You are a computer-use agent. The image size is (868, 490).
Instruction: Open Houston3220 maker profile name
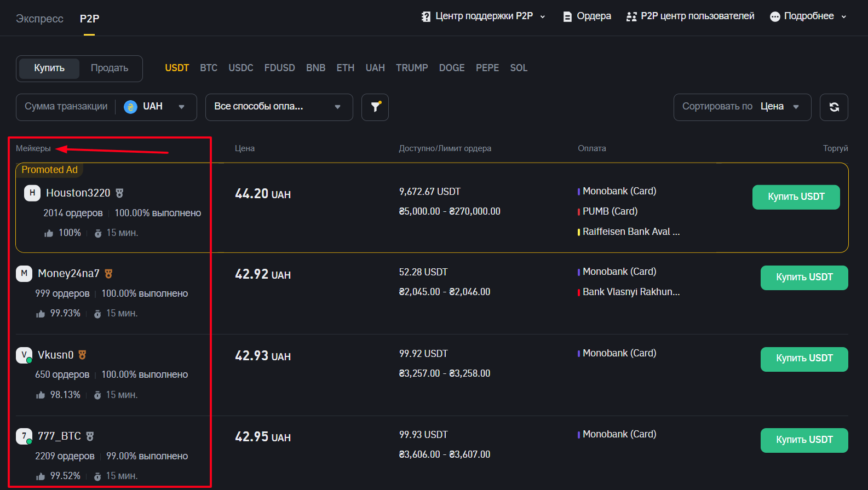click(78, 193)
